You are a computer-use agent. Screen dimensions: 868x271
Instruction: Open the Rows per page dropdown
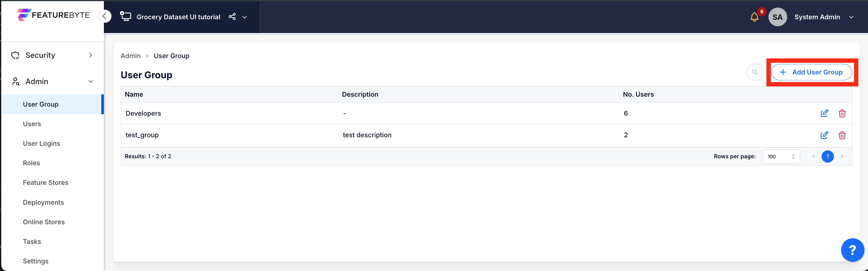coord(781,157)
